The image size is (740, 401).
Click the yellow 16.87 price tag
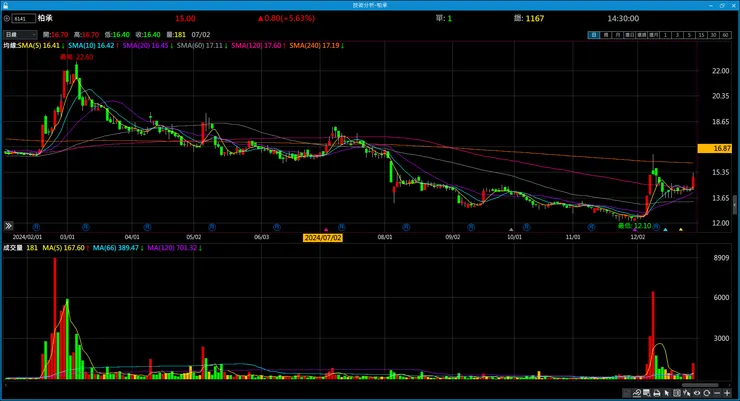[x=715, y=148]
